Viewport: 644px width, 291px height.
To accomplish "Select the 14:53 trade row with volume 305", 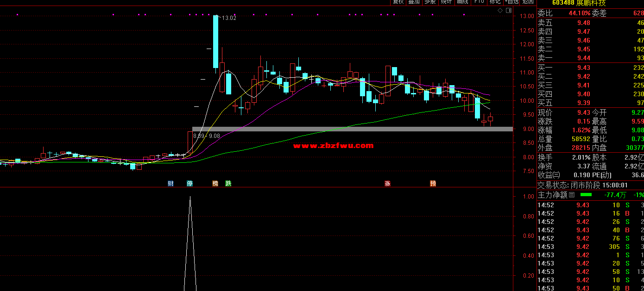I will 590,247.
